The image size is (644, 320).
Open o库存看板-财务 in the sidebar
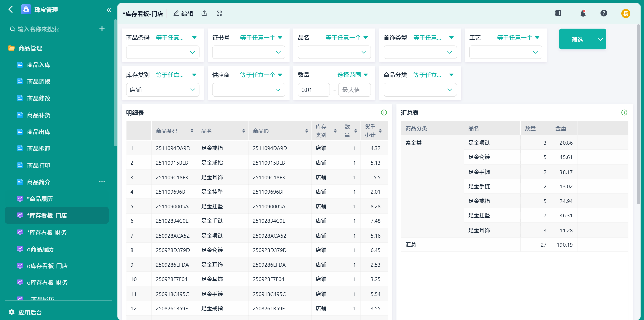tap(57, 282)
